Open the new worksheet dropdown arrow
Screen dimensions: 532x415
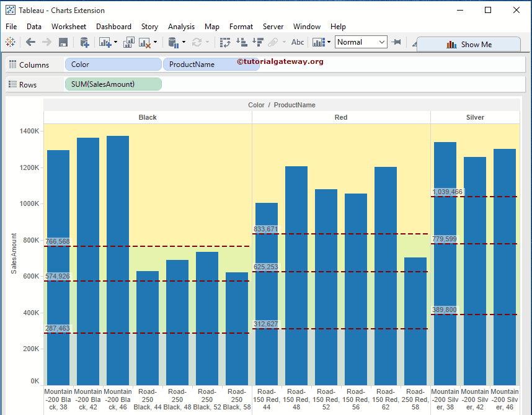tap(115, 43)
